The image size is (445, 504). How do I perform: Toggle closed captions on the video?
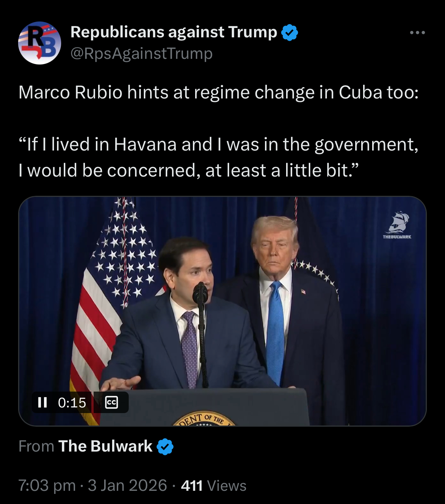[x=111, y=403]
